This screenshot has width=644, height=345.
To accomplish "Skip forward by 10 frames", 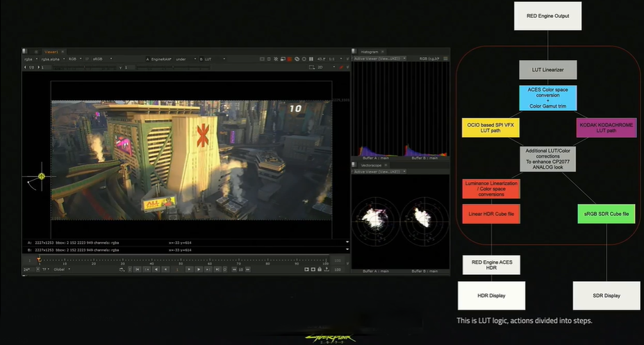I will point(247,269).
